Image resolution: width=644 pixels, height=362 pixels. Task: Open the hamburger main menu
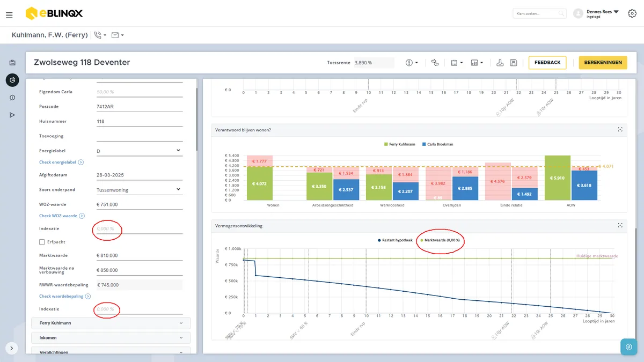9,15
